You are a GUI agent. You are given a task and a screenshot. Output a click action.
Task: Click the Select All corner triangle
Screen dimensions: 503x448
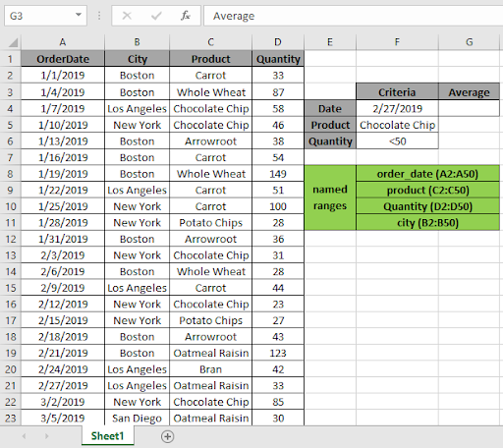pyautogui.click(x=13, y=42)
